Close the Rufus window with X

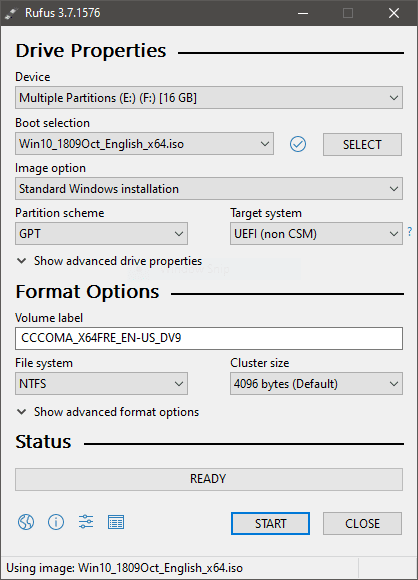click(394, 13)
